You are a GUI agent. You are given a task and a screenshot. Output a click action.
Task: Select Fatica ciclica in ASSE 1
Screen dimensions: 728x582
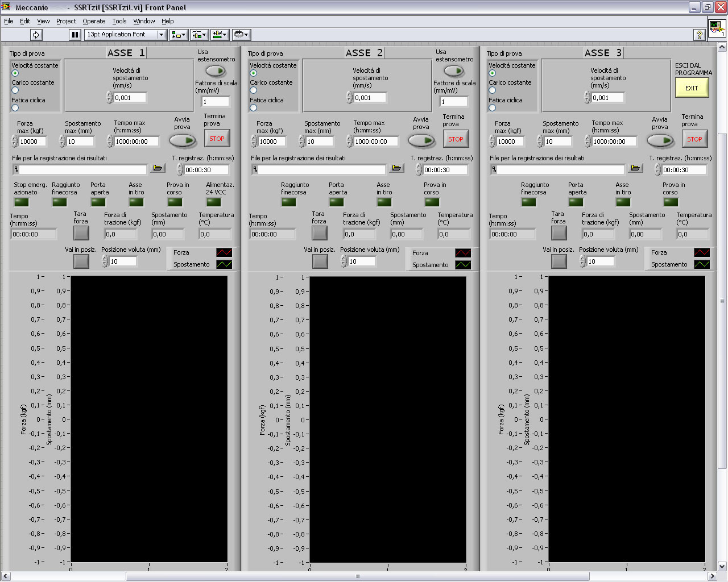(15, 108)
